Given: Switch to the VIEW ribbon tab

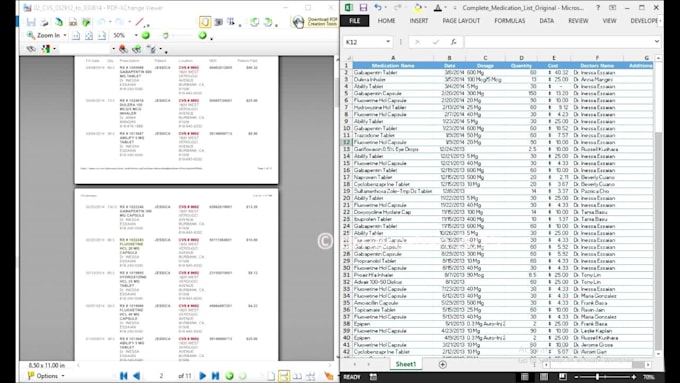Looking at the screenshot, I should (x=609, y=20).
